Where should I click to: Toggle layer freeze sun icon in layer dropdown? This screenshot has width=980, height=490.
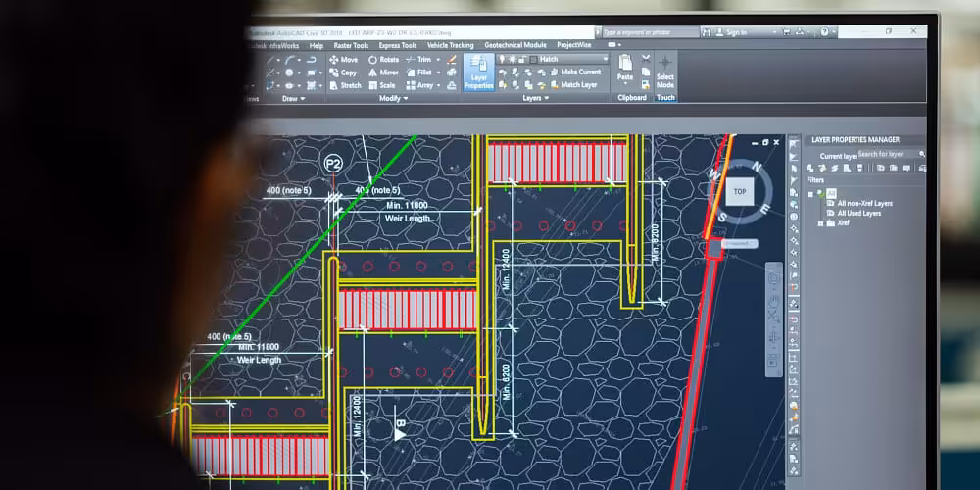[x=512, y=60]
